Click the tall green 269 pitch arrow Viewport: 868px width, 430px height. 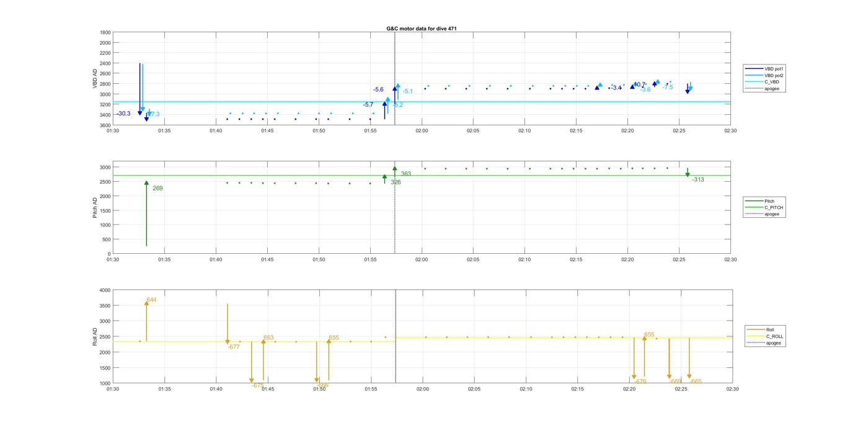pyautogui.click(x=146, y=213)
